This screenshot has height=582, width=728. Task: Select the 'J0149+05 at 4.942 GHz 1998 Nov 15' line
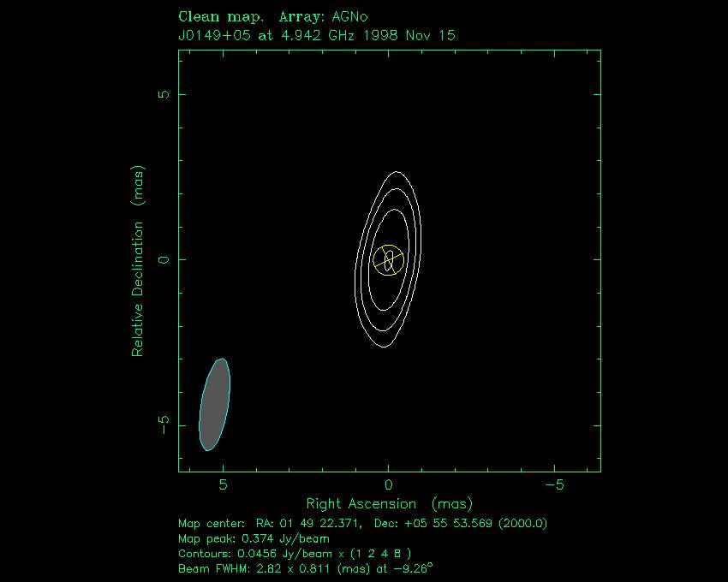click(317, 36)
